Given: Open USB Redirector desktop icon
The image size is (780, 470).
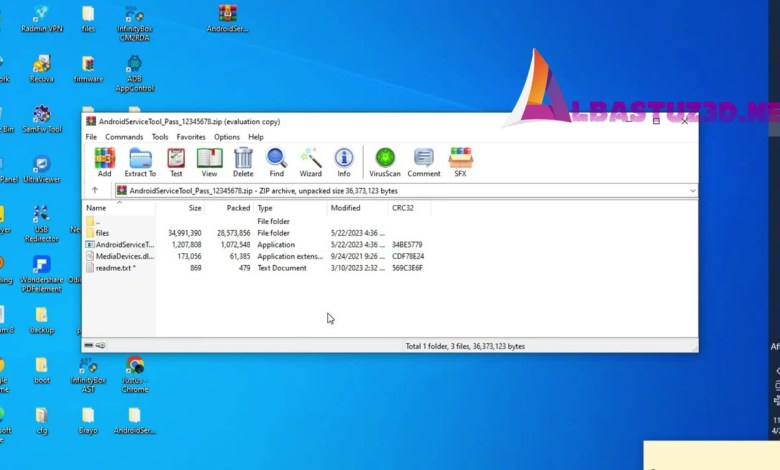Looking at the screenshot, I should [42, 224].
